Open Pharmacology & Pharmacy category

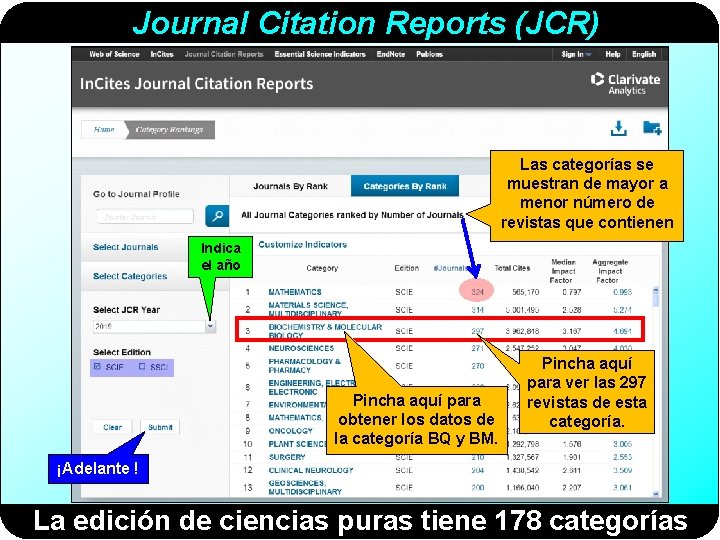[x=305, y=366]
